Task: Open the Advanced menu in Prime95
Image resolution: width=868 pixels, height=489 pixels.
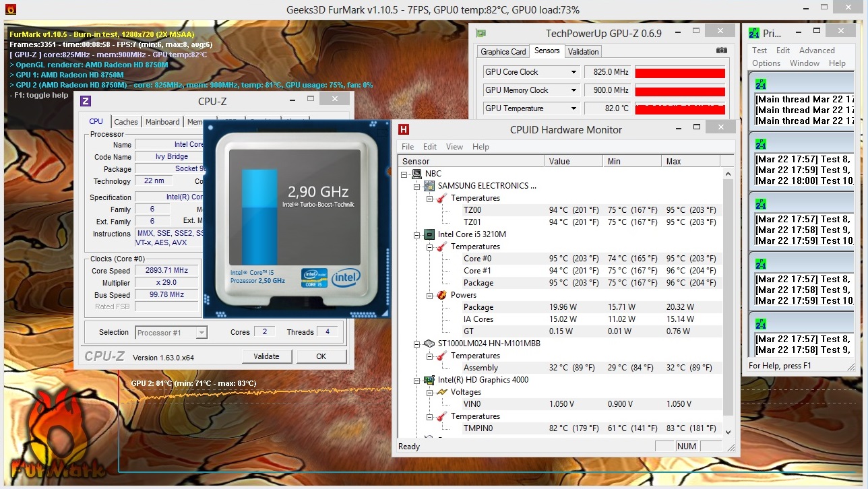Action: click(x=817, y=51)
